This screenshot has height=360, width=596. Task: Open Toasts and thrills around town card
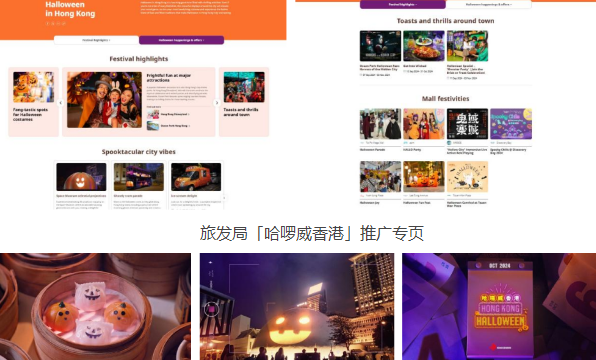click(x=244, y=102)
